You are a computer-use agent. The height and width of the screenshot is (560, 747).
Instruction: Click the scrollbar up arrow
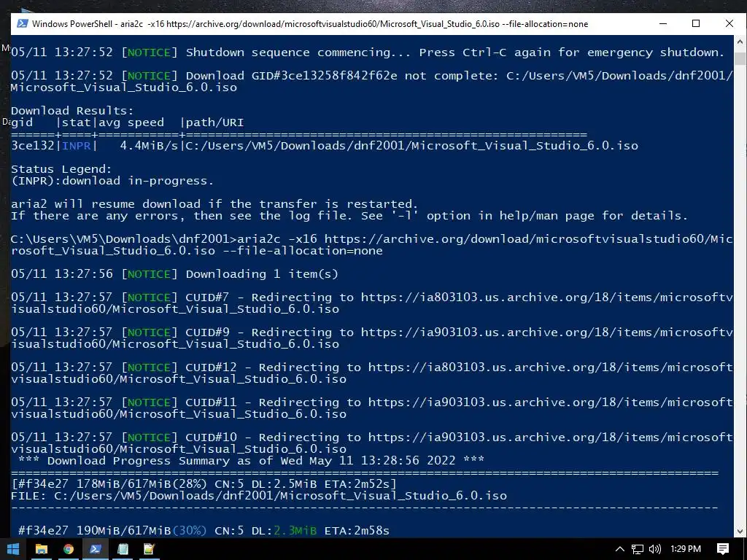point(740,42)
